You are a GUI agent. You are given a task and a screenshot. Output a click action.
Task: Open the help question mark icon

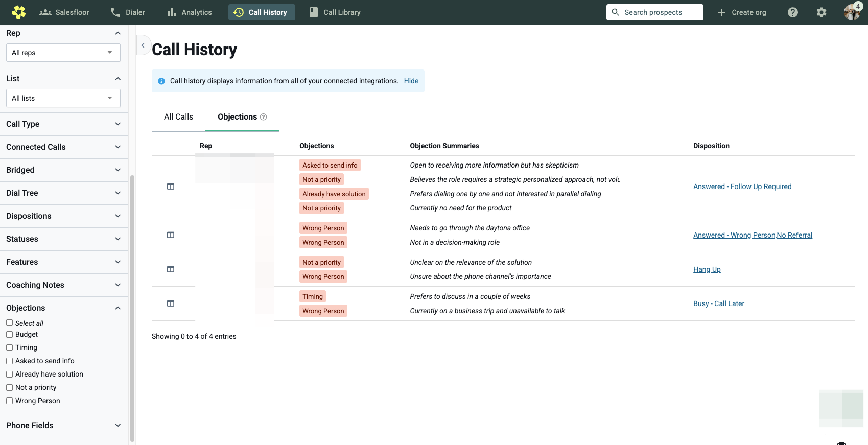pos(793,12)
